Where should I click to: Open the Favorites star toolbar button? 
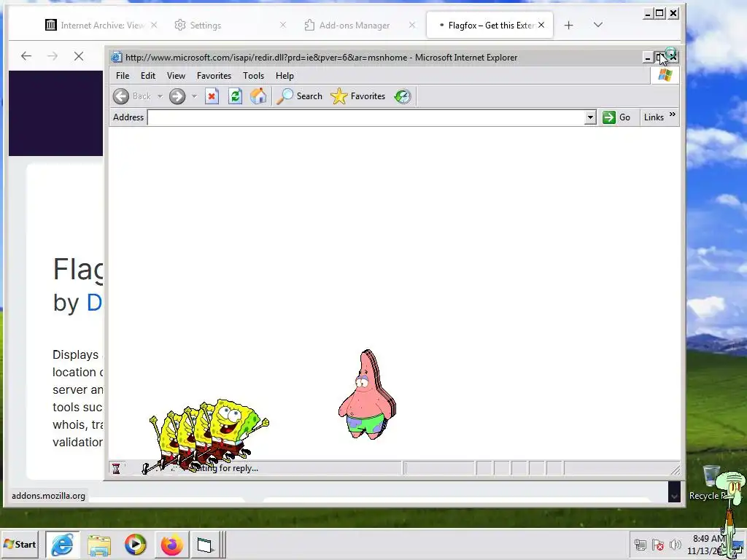[x=357, y=96]
